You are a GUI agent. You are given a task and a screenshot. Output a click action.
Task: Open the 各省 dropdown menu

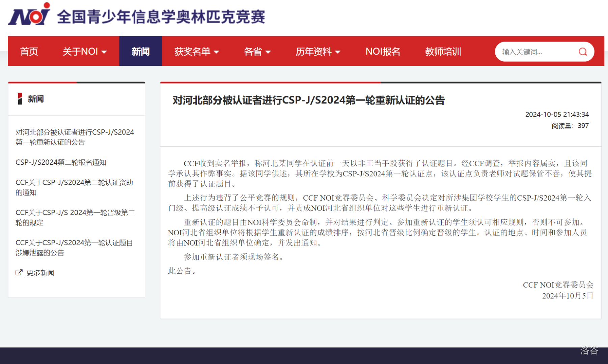coord(257,52)
